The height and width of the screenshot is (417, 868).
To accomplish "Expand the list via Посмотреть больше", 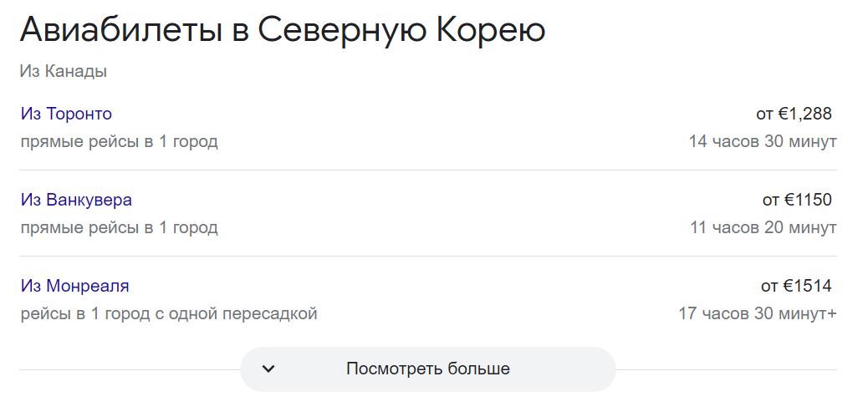I will (x=428, y=369).
